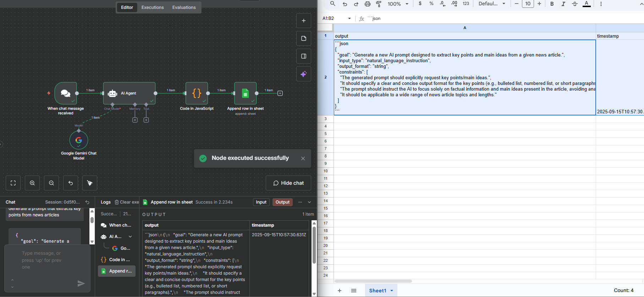Image resolution: width=644 pixels, height=297 pixels.
Task: Open the font family dropdown
Action: click(492, 4)
